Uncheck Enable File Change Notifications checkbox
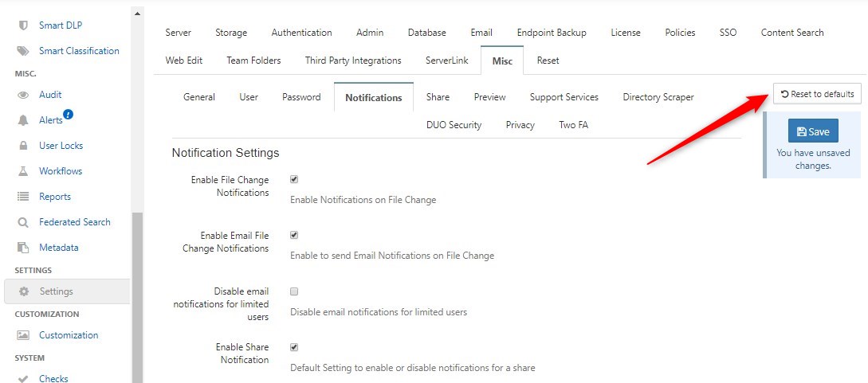This screenshot has width=868, height=383. point(294,180)
